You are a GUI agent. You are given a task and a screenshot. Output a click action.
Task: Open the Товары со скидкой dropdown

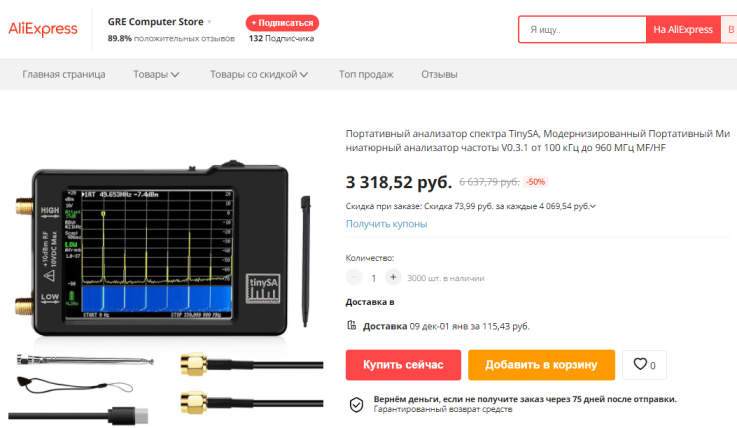259,74
